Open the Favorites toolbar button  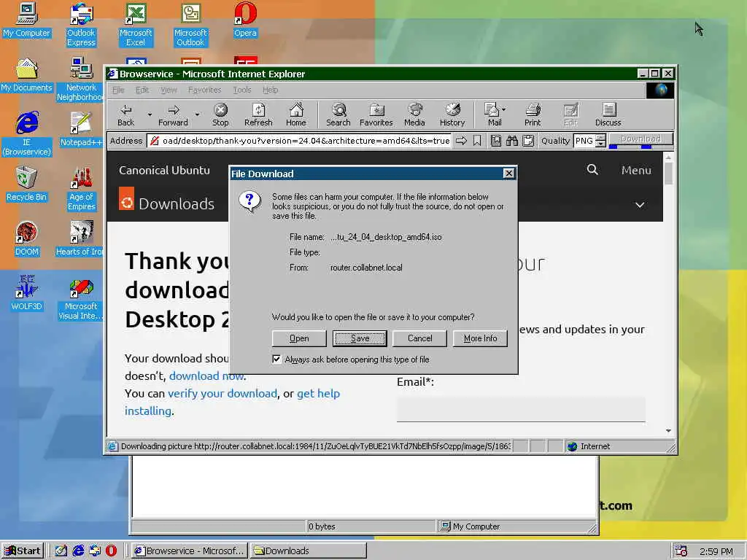click(376, 115)
